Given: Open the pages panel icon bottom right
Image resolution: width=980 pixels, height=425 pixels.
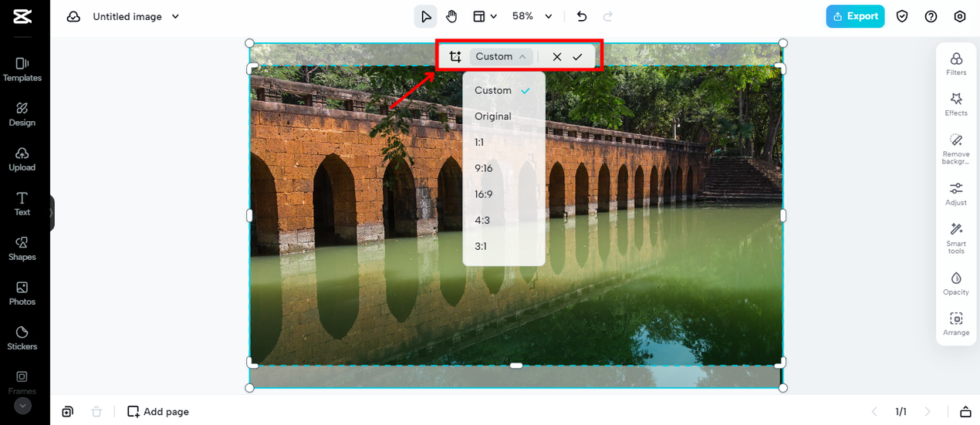Looking at the screenshot, I should point(965,412).
